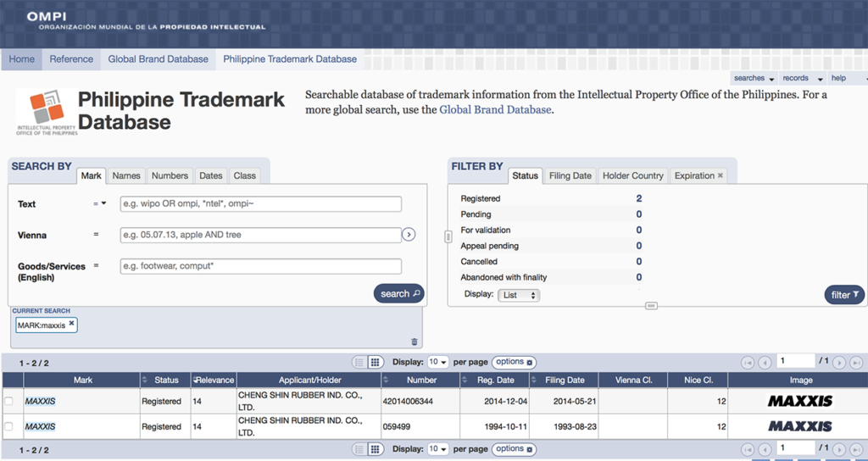The image size is (868, 461).
Task: Open the bottom options button
Action: [x=514, y=449]
